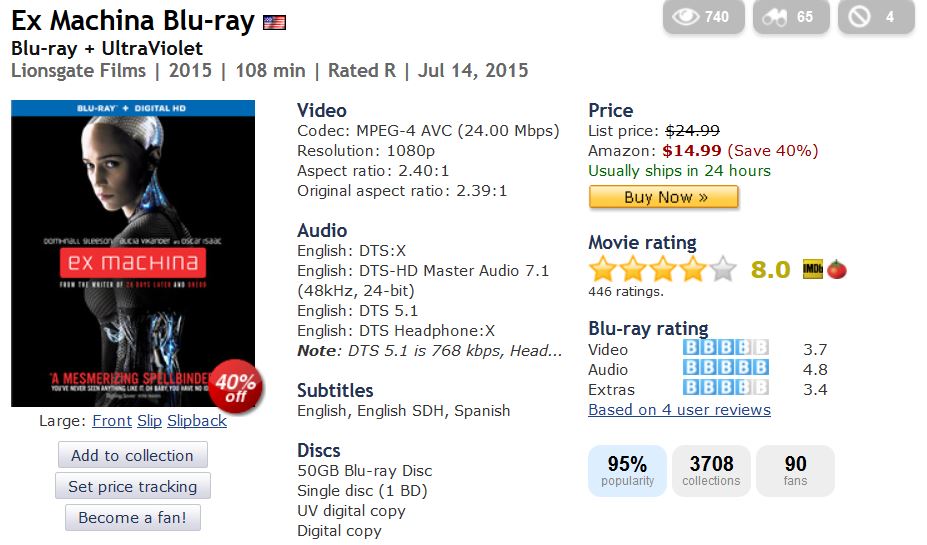The height and width of the screenshot is (545, 927).
Task: Open the IMDb icon next to rating
Action: click(812, 269)
